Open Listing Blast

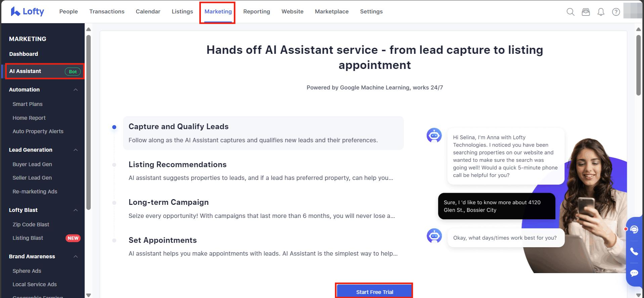pyautogui.click(x=28, y=238)
